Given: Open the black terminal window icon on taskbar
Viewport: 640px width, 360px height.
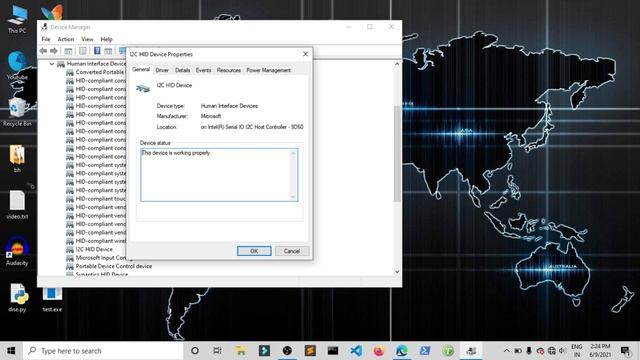Looking at the screenshot, I should [x=333, y=351].
